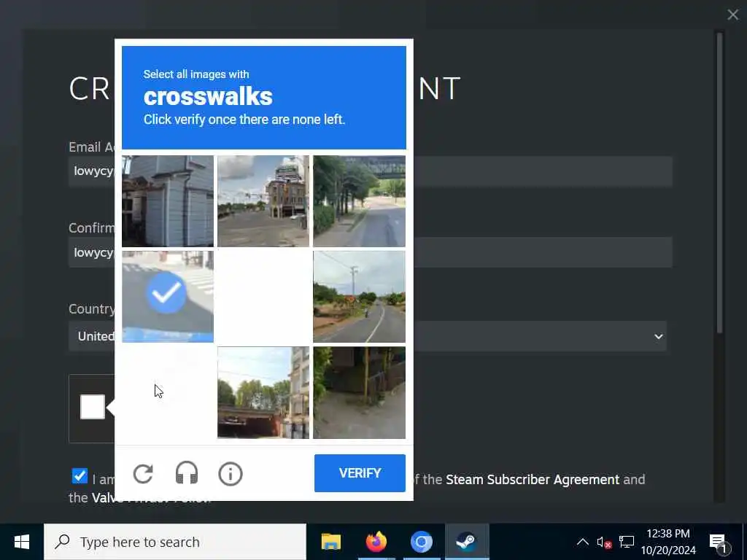Open the captcha help info icon
The width and height of the screenshot is (747, 560).
pos(231,474)
